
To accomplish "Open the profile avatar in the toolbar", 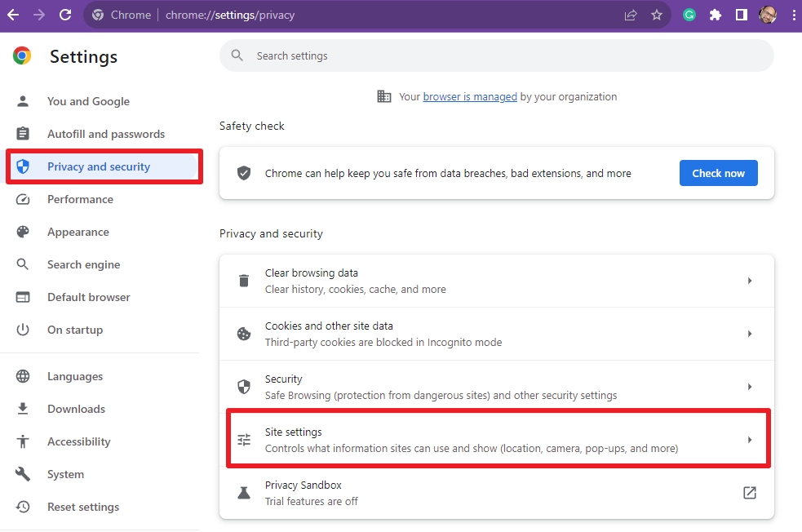I will (x=768, y=15).
